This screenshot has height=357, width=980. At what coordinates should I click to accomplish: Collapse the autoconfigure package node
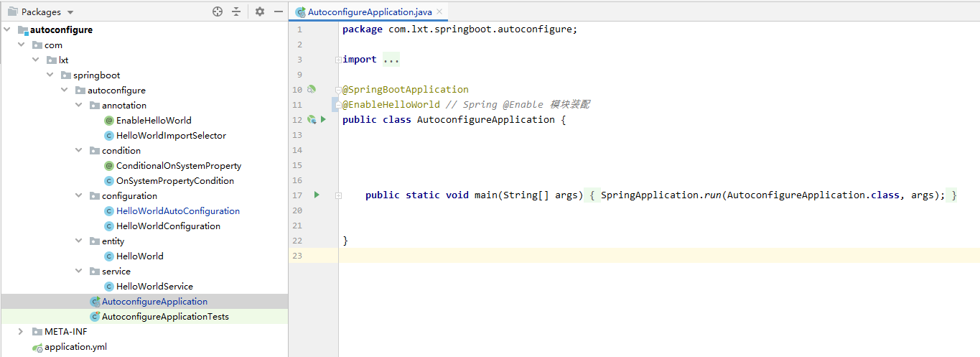(x=65, y=90)
